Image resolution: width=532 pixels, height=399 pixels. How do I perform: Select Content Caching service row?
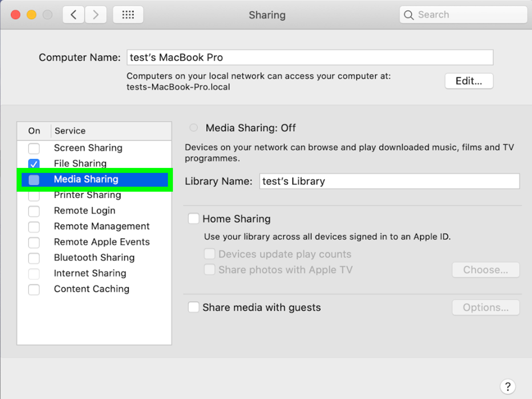(94, 289)
